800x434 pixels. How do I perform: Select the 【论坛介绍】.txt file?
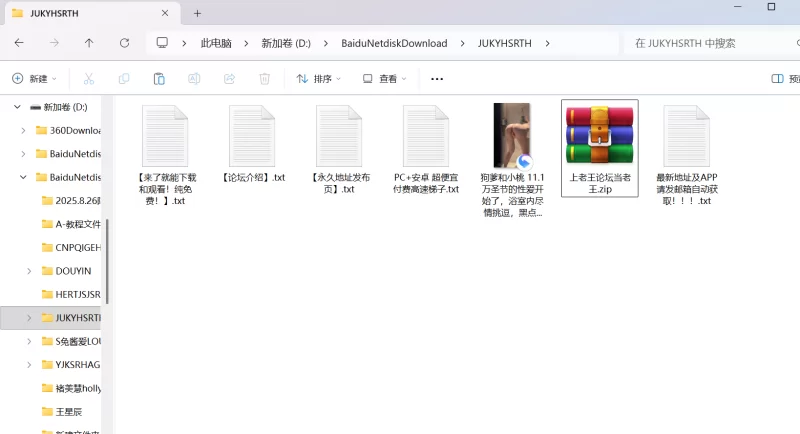[252, 143]
